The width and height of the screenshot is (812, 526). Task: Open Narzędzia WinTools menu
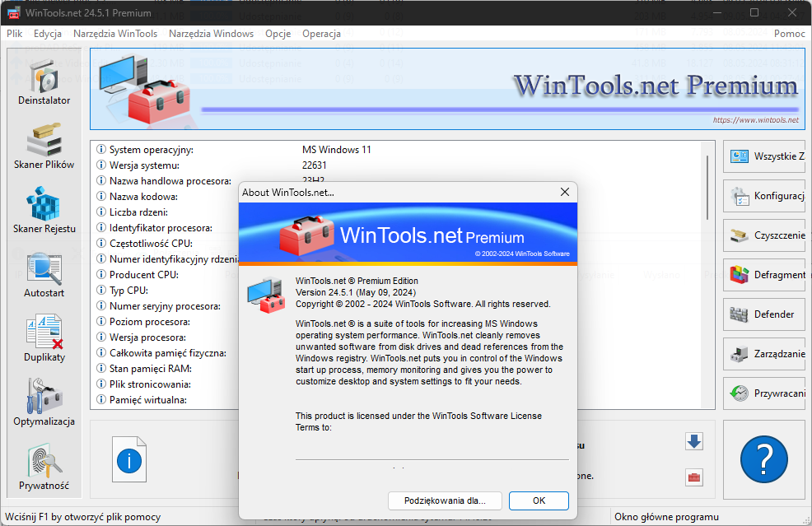click(115, 34)
